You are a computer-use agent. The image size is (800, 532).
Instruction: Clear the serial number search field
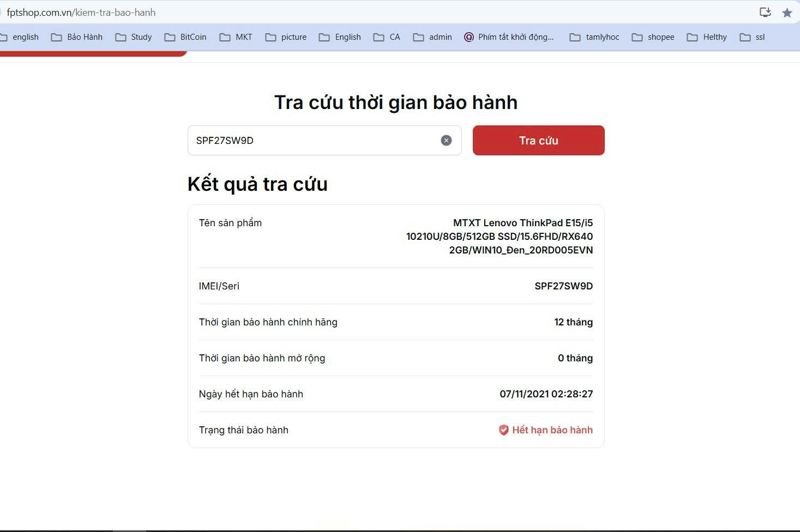pos(446,141)
